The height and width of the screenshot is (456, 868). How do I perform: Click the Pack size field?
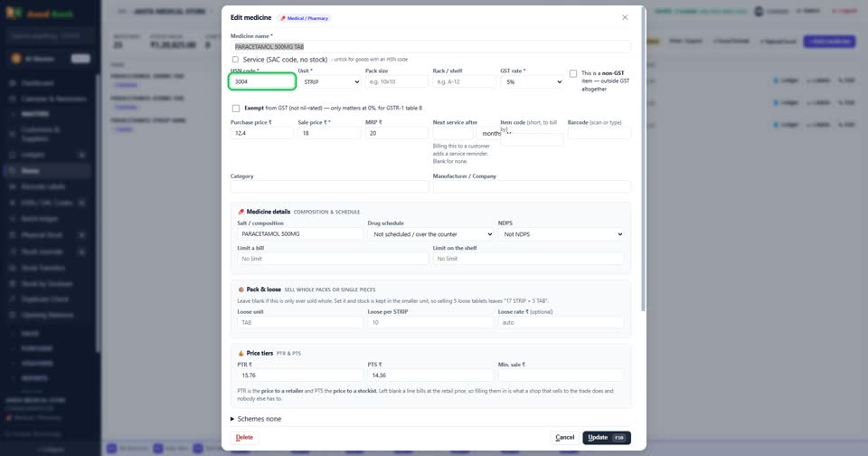coord(397,82)
